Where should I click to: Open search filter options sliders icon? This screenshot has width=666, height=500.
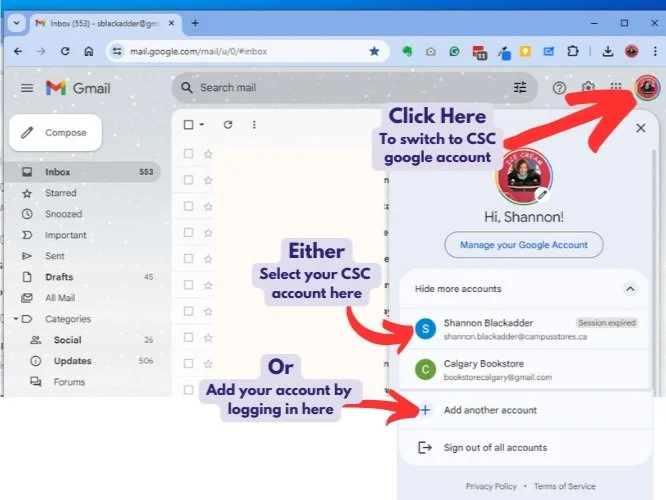tap(520, 88)
